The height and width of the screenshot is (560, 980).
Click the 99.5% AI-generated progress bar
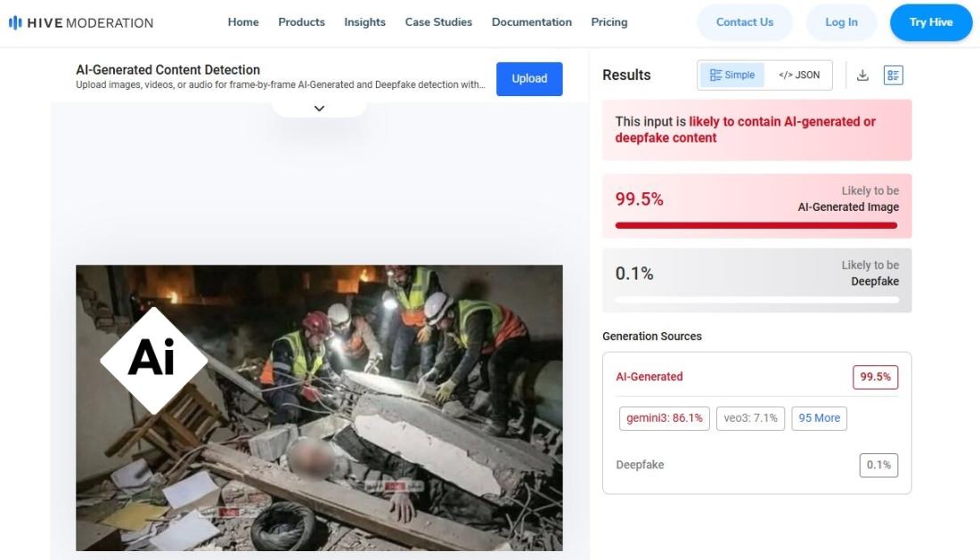[756, 226]
